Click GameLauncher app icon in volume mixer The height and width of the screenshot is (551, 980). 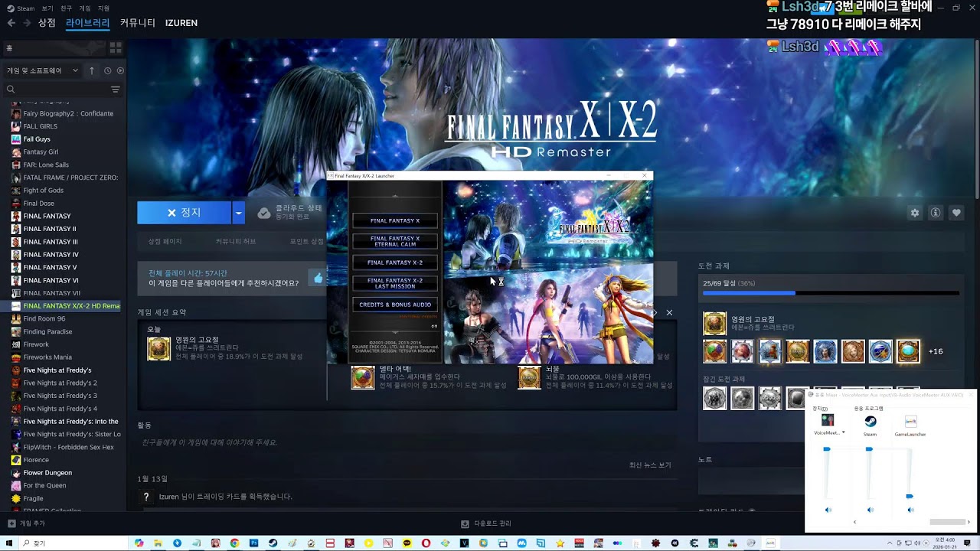pyautogui.click(x=911, y=421)
